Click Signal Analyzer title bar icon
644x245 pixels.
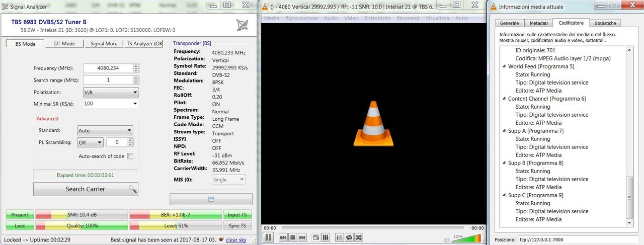5,7
